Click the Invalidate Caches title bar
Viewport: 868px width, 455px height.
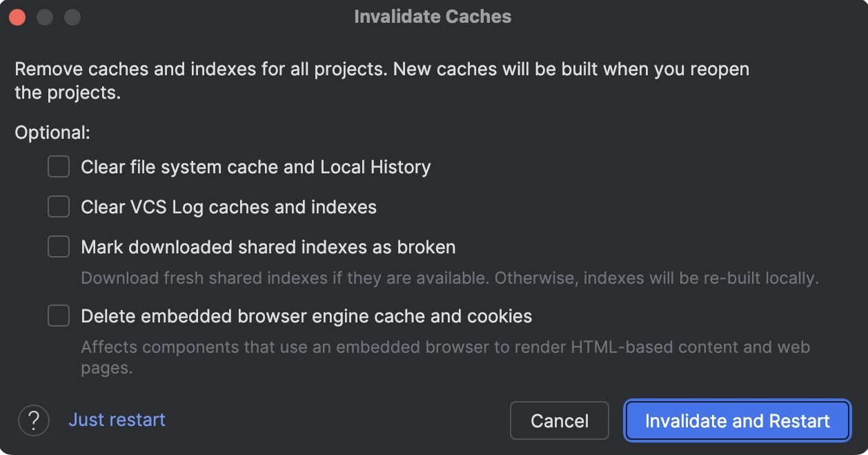[433, 16]
